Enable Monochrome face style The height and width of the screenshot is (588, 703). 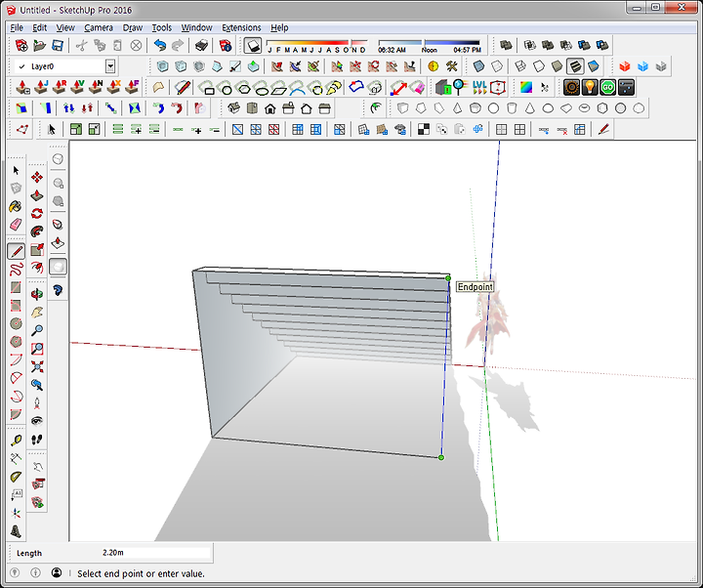coord(594,66)
